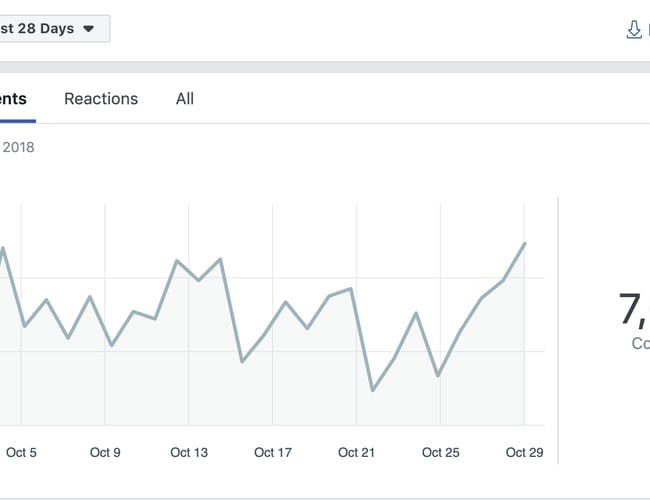Screen dimensions: 650x500
Task: Click the Oct 5 axis label
Action: pos(21,453)
